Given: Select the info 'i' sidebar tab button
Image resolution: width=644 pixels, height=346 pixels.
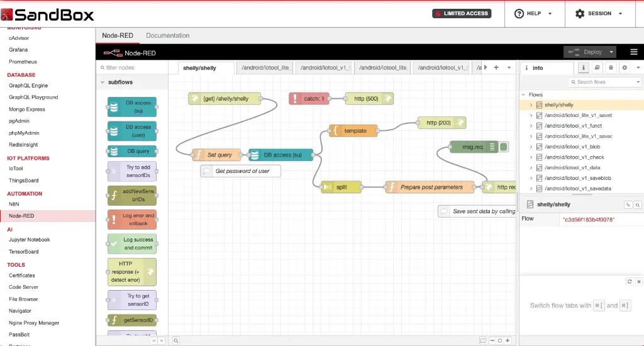Looking at the screenshot, I should click(583, 68).
